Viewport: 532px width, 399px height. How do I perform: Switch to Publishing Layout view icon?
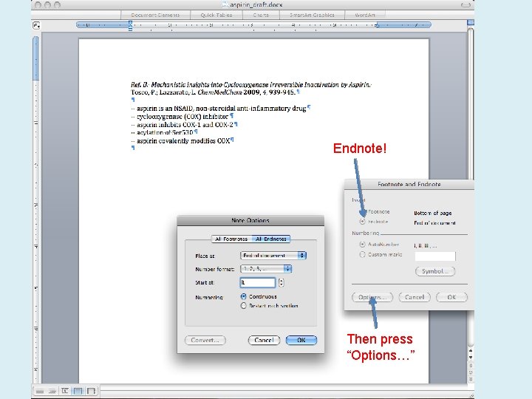coord(65,391)
